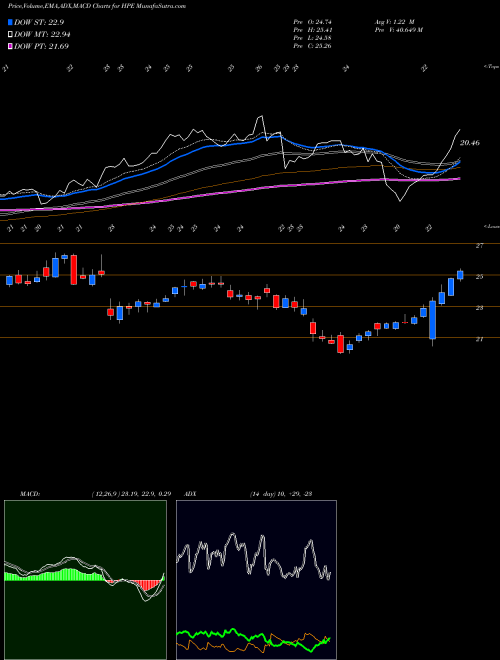This screenshot has height=660, width=500.
Task: Click the MACD parameters '(12,26,9) 23.19, 22.9, 0.29'
Action: coord(131,494)
